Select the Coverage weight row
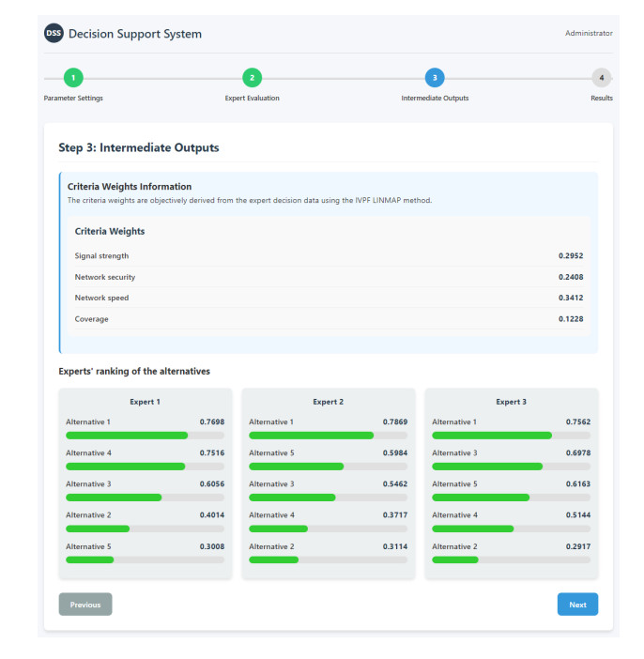Viewport: 644px width, 659px height. click(329, 319)
